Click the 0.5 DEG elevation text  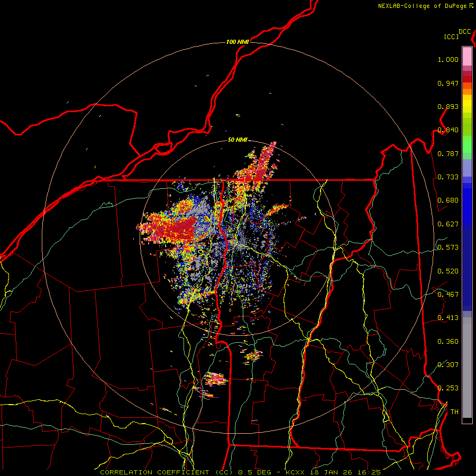pyautogui.click(x=255, y=472)
